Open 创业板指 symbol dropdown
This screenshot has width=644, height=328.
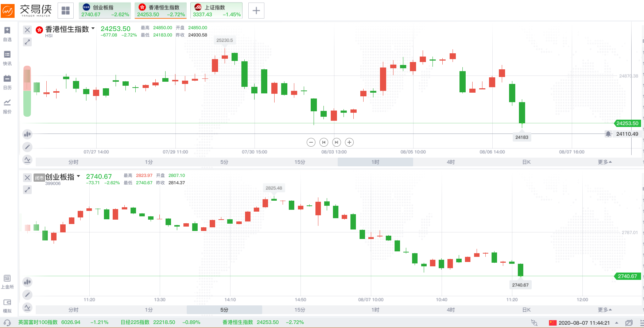coord(78,176)
